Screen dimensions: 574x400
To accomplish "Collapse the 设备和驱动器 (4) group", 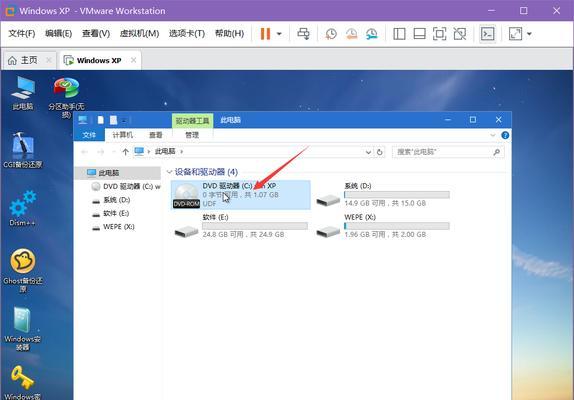I will click(x=169, y=172).
